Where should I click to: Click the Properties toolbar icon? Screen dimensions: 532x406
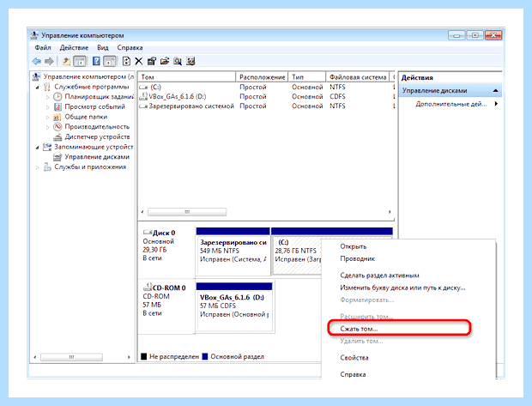152,62
